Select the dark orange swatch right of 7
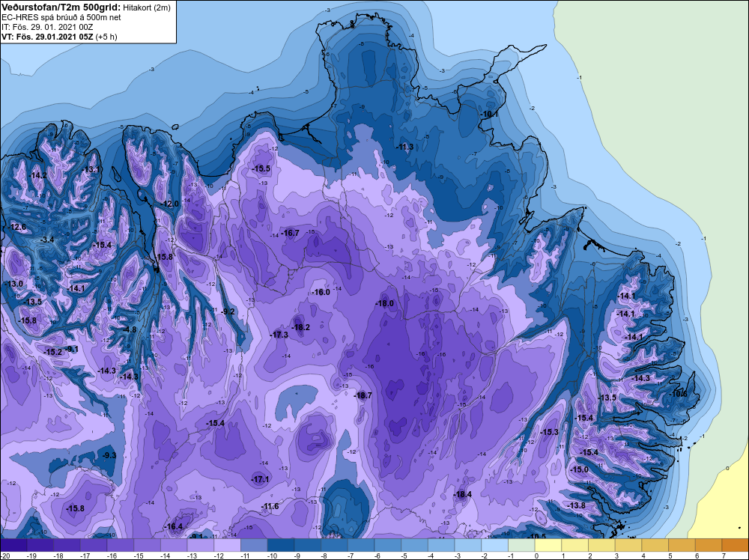Image resolution: width=749 pixels, height=560 pixels. pyautogui.click(x=736, y=545)
